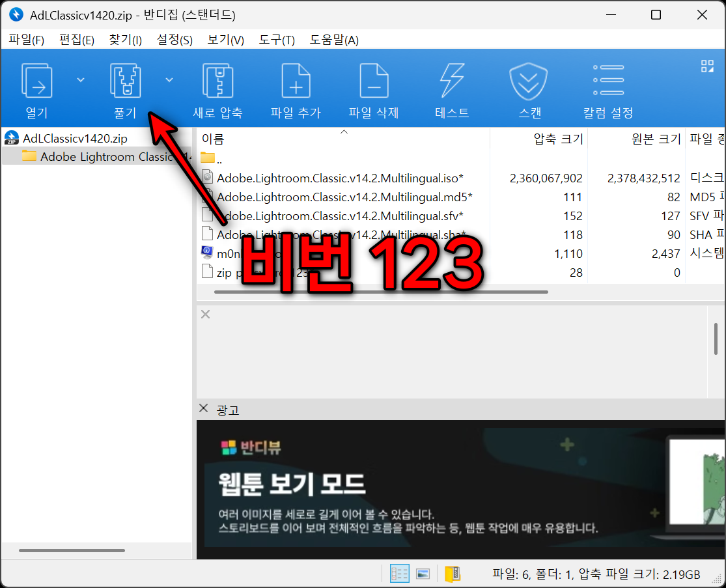
Task: Expand the 풀기 dropdown arrow
Action: [x=169, y=80]
